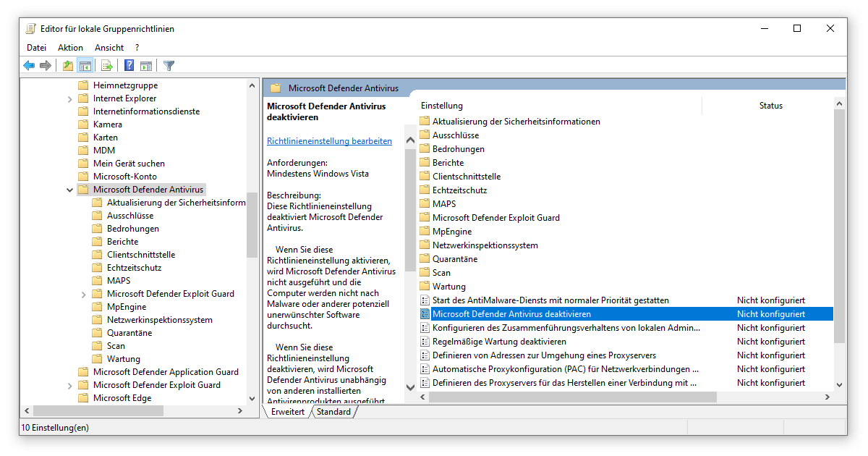The width and height of the screenshot is (868, 456).
Task: Toggle the action pane display icon
Action: click(x=147, y=65)
